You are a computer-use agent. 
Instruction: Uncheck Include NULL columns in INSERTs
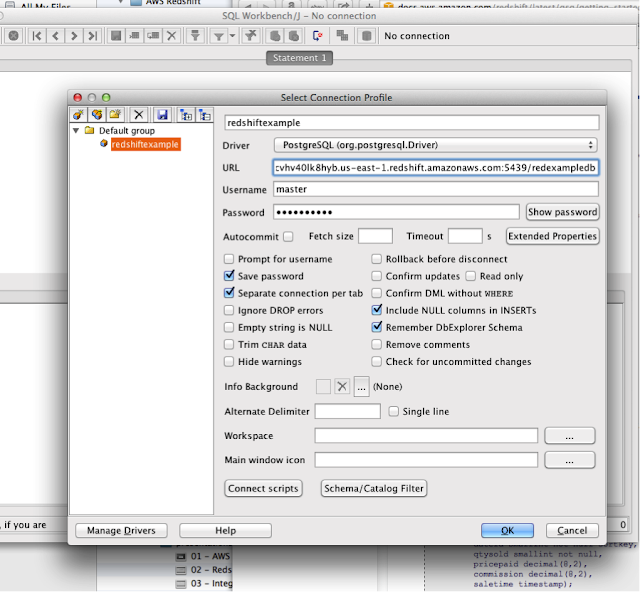coord(377,310)
